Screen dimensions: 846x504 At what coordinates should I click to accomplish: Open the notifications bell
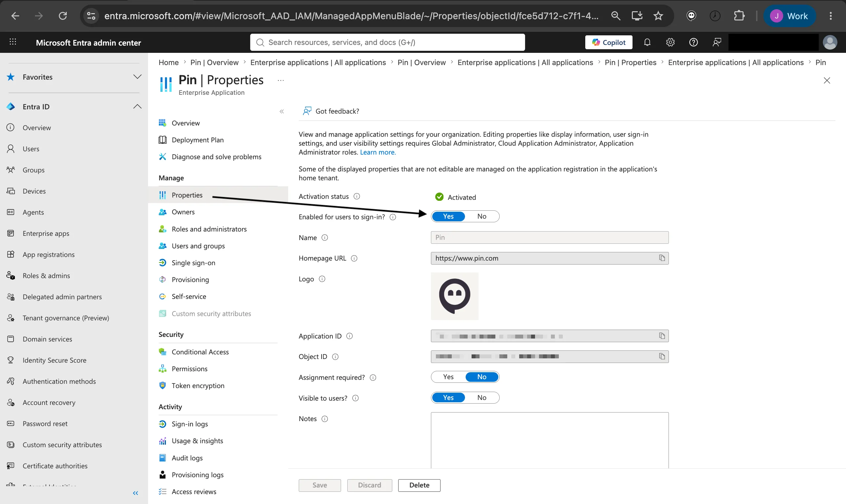[x=647, y=42]
